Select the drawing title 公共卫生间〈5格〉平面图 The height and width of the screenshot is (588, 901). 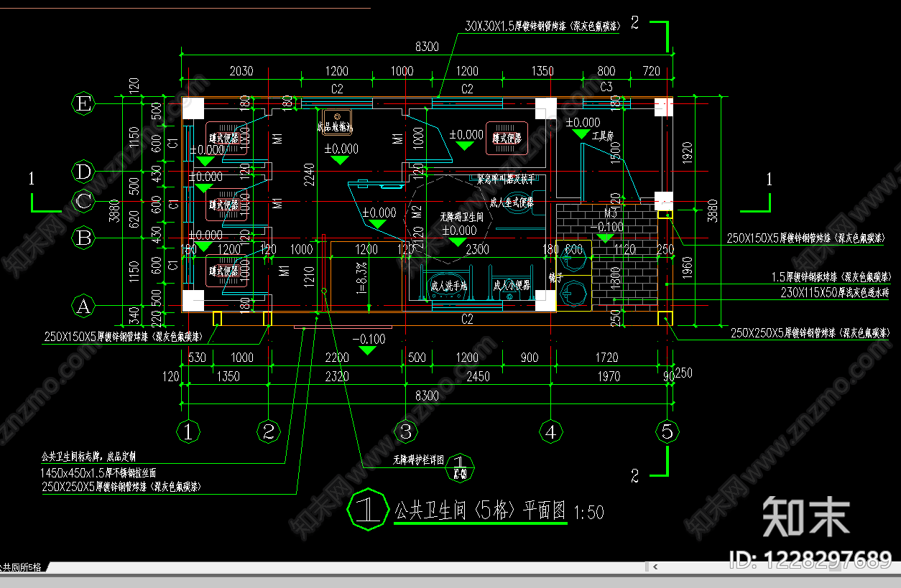point(480,510)
